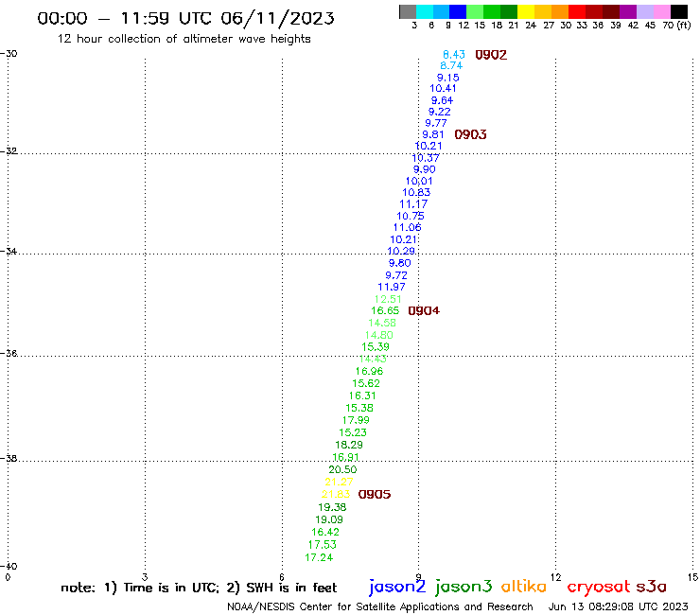This screenshot has height=615, width=700.
Task: Click the value 11.06
Action: (407, 227)
